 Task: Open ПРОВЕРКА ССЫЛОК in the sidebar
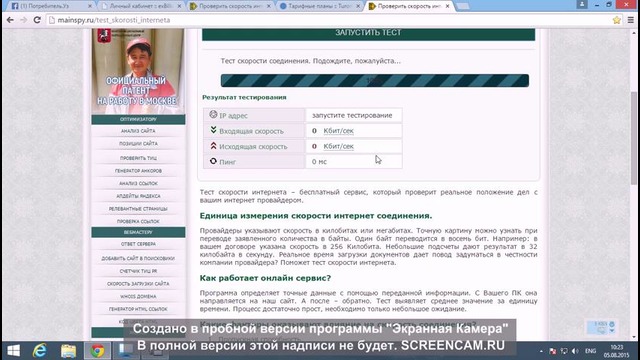138,221
